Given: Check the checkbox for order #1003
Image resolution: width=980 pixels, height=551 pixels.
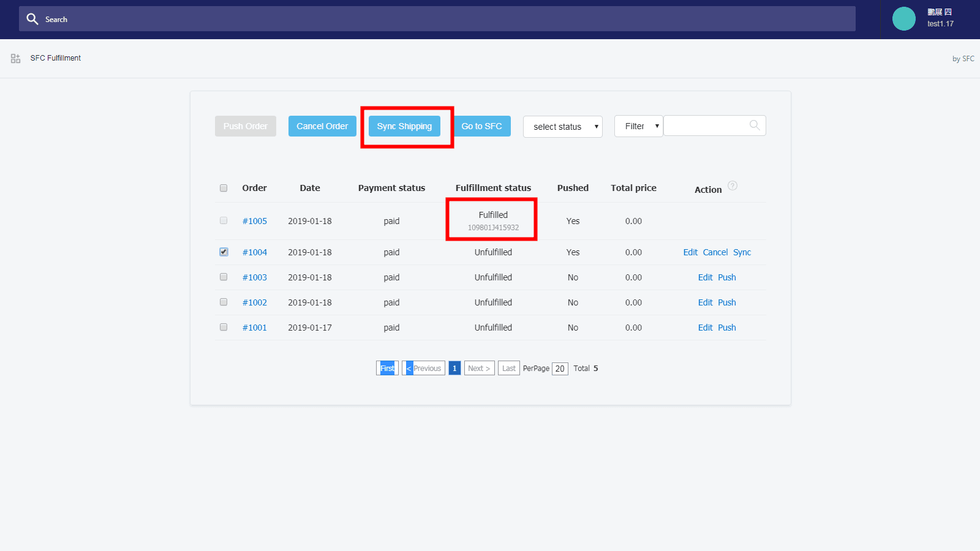Looking at the screenshot, I should pos(224,277).
